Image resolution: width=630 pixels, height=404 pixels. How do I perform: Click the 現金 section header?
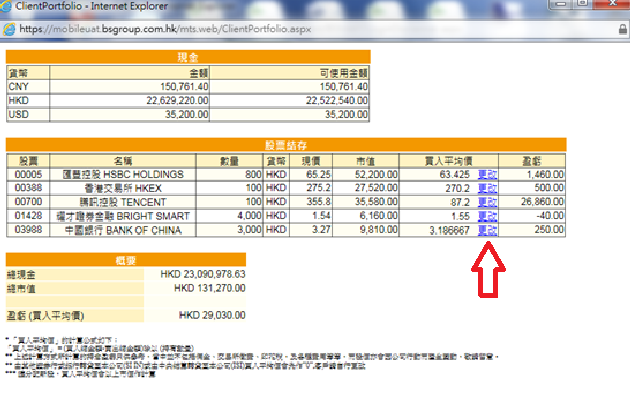coord(188,57)
